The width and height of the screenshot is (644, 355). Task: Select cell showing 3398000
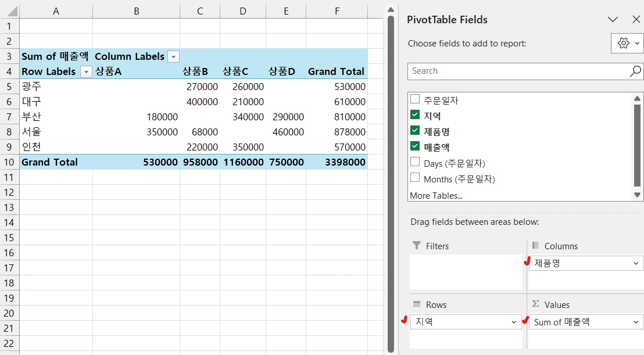click(x=337, y=162)
